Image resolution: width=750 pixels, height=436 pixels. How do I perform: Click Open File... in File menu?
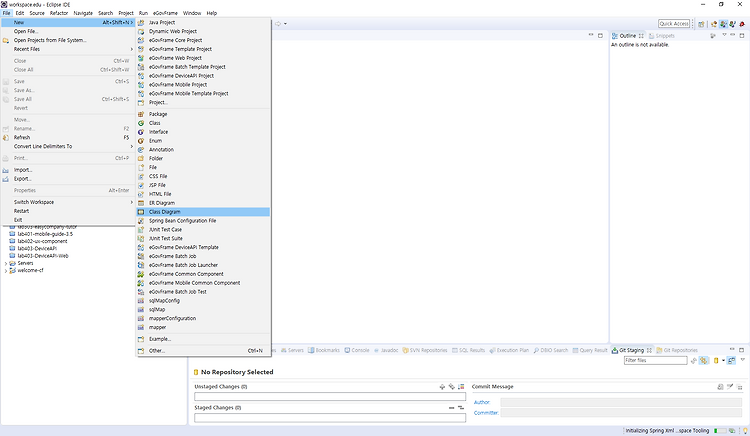click(x=68, y=32)
